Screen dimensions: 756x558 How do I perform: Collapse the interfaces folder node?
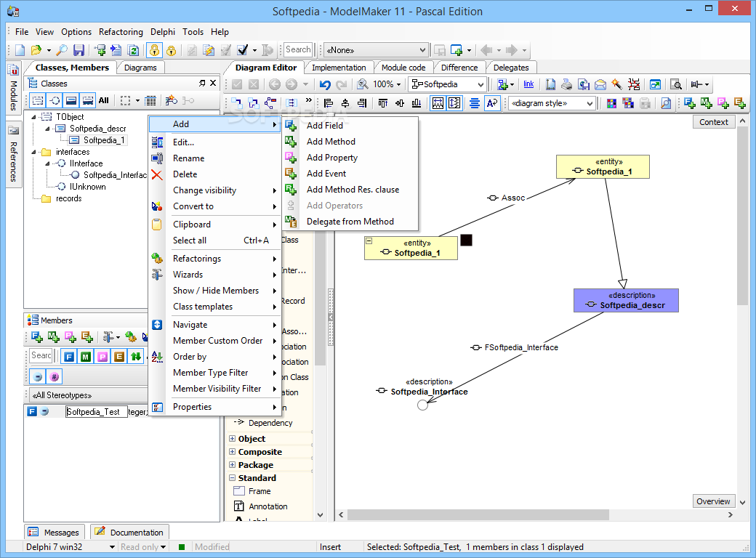coord(33,153)
